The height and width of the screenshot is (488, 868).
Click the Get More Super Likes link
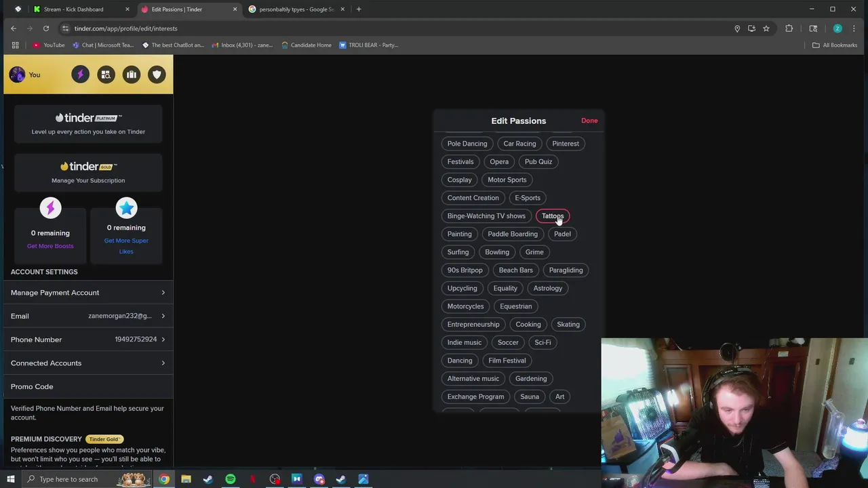pyautogui.click(x=126, y=246)
